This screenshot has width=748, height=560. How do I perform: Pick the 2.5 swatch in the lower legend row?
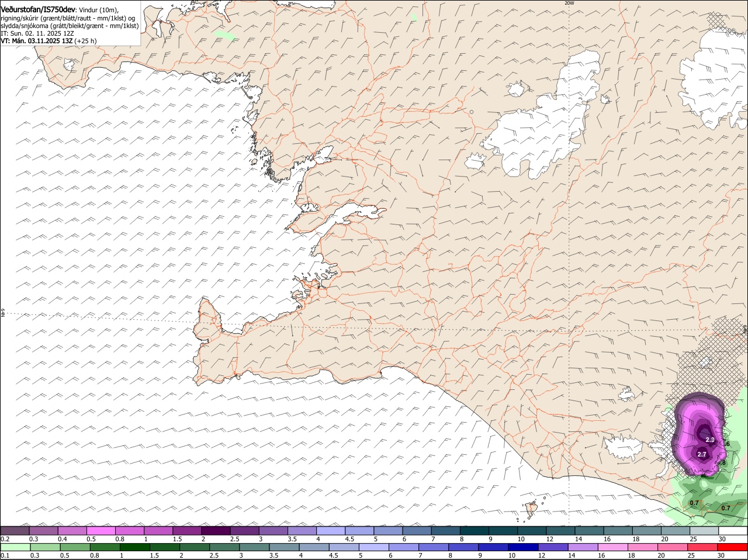click(x=224, y=547)
